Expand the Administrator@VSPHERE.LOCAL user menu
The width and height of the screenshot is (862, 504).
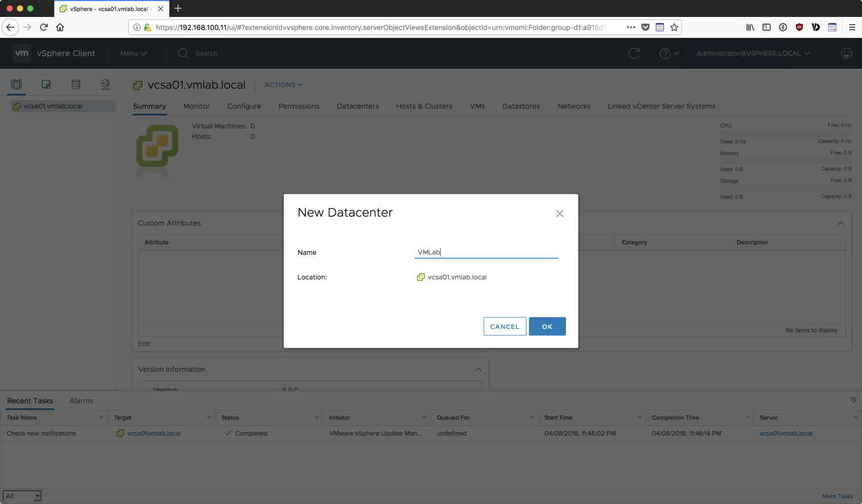tap(753, 53)
